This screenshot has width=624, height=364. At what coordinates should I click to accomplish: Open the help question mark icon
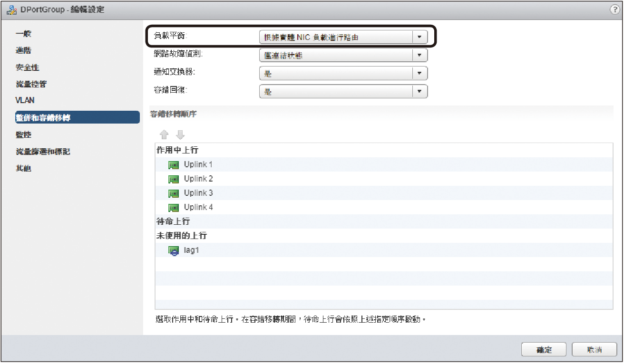click(614, 10)
